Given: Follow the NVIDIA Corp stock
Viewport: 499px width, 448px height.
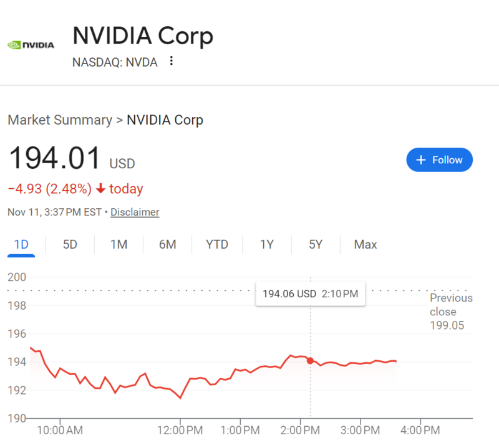Looking at the screenshot, I should tap(439, 160).
